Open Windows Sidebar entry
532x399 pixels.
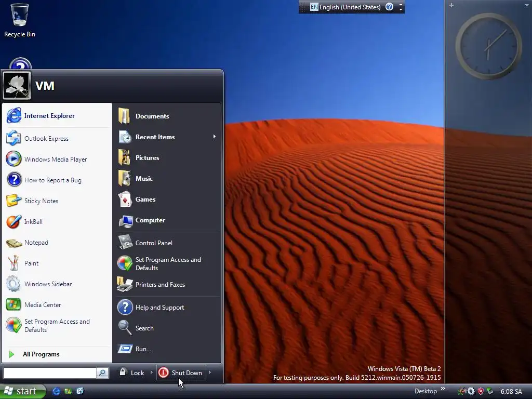coord(57,284)
